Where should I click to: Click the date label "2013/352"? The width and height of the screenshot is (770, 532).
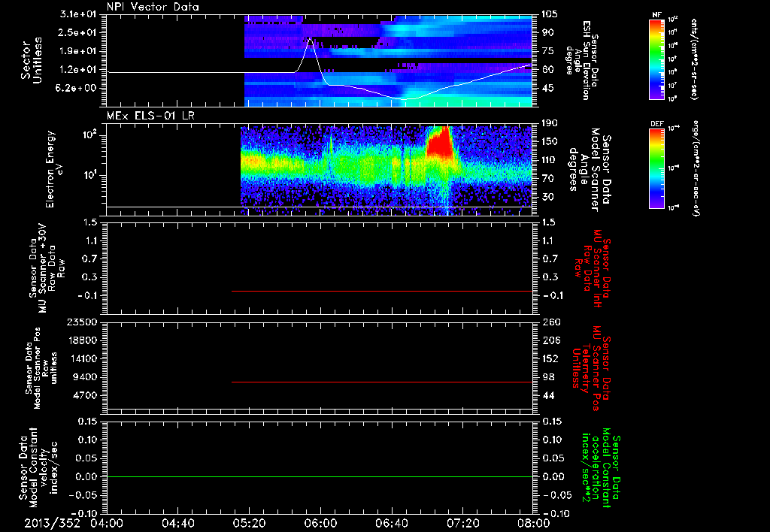[52, 523]
